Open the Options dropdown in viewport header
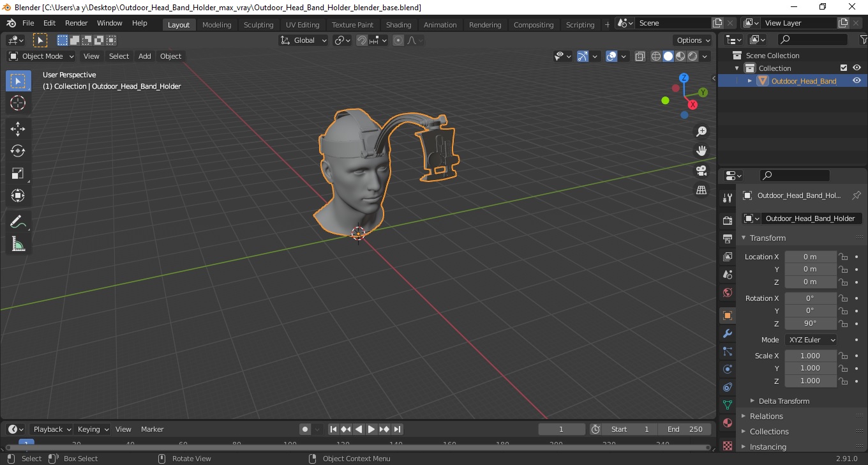Viewport: 868px width, 465px height. [694, 40]
